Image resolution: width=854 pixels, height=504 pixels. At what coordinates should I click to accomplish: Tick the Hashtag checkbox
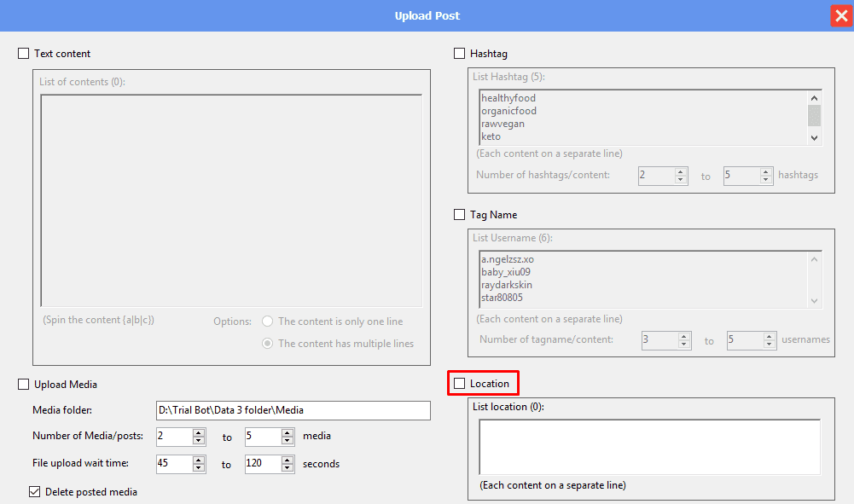point(460,54)
